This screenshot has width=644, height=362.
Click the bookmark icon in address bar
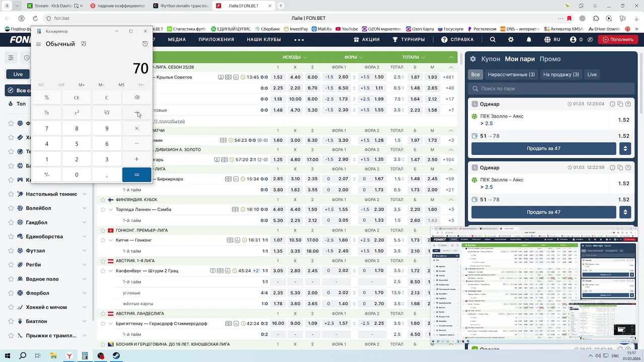[x=569, y=18]
